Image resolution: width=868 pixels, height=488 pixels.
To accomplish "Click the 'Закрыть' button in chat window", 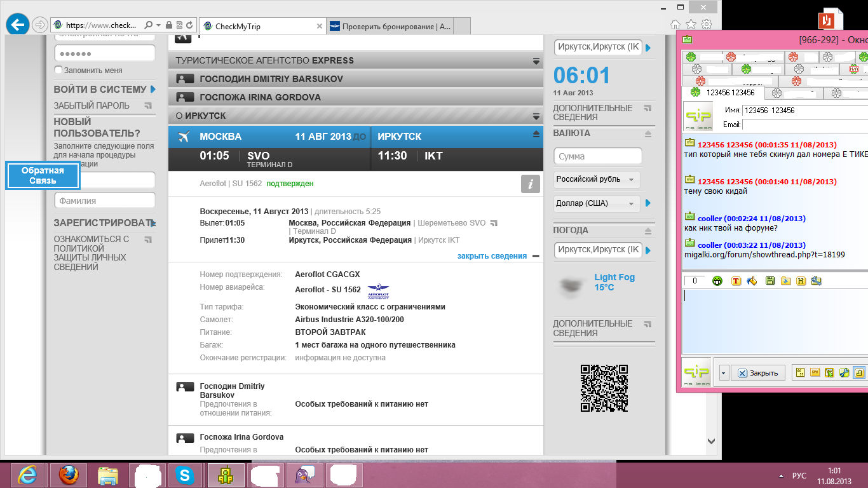I will [758, 373].
